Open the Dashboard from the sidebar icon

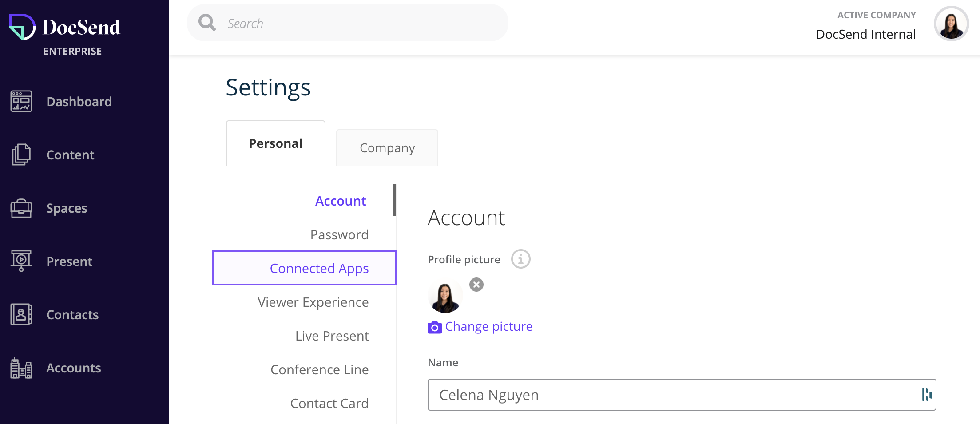coord(21,101)
